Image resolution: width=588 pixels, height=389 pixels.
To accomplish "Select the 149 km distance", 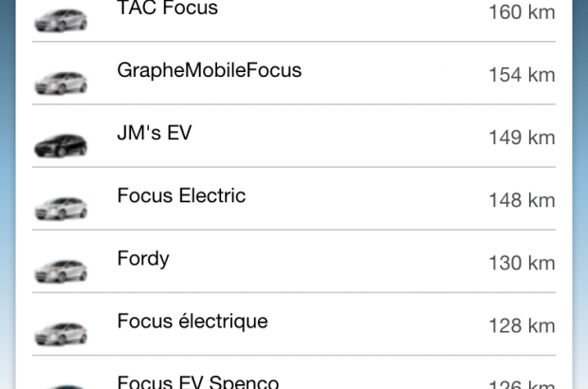I will coord(521,138).
